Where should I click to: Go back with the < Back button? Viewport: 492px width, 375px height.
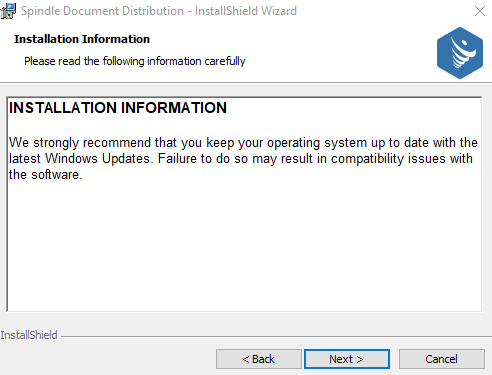pos(259,359)
